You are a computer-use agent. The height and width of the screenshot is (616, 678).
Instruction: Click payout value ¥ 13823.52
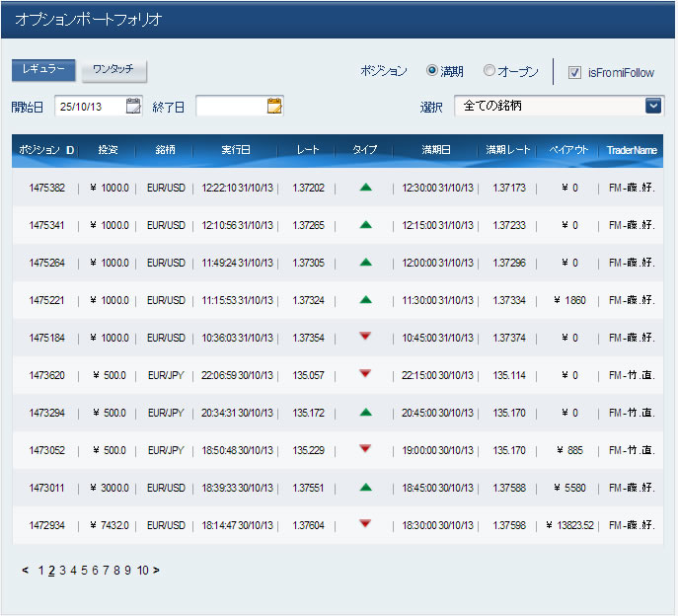569,525
